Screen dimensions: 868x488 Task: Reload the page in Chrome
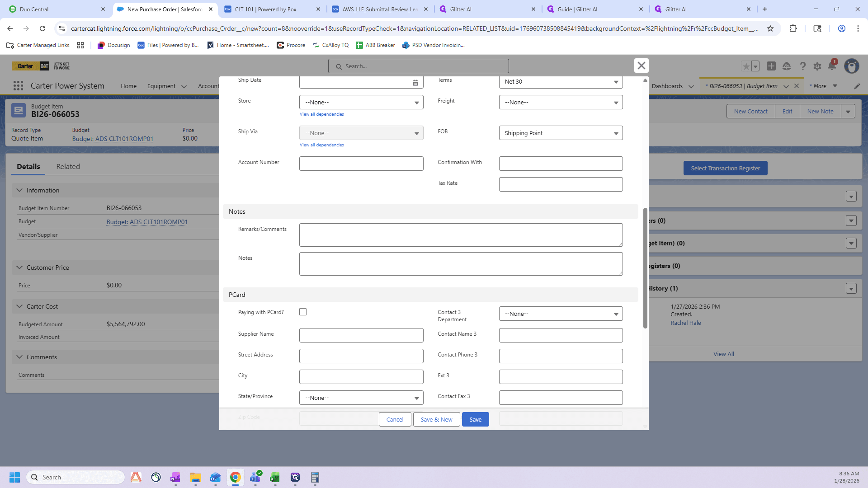[42, 28]
